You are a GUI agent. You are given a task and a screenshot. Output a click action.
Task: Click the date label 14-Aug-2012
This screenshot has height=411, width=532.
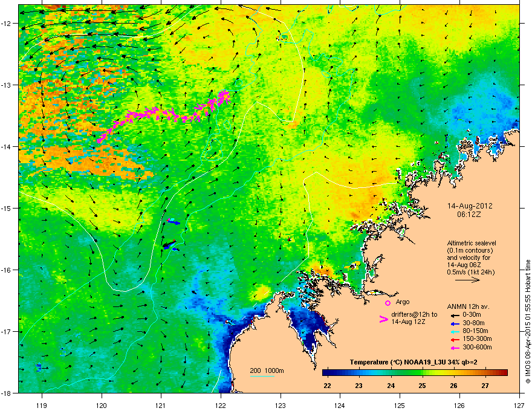pos(470,206)
